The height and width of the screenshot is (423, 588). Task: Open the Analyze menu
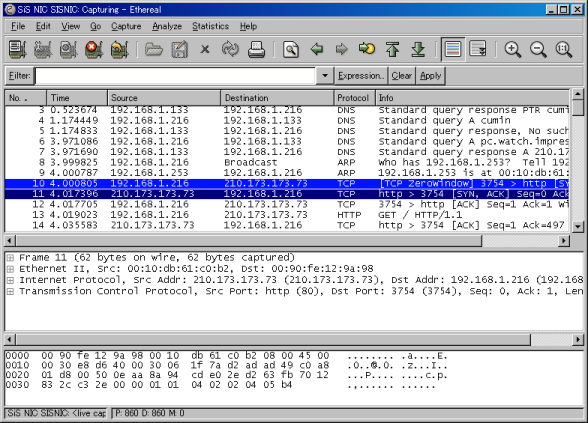[x=167, y=26]
